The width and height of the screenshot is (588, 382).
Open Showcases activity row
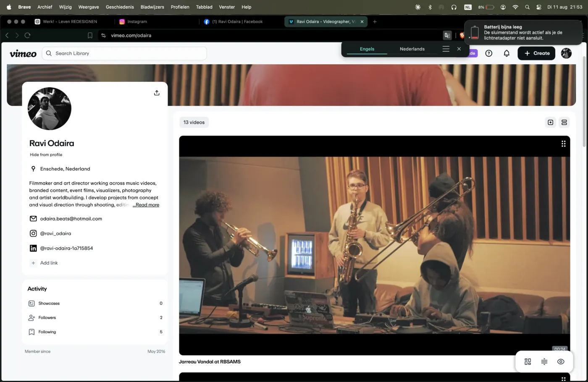95,304
